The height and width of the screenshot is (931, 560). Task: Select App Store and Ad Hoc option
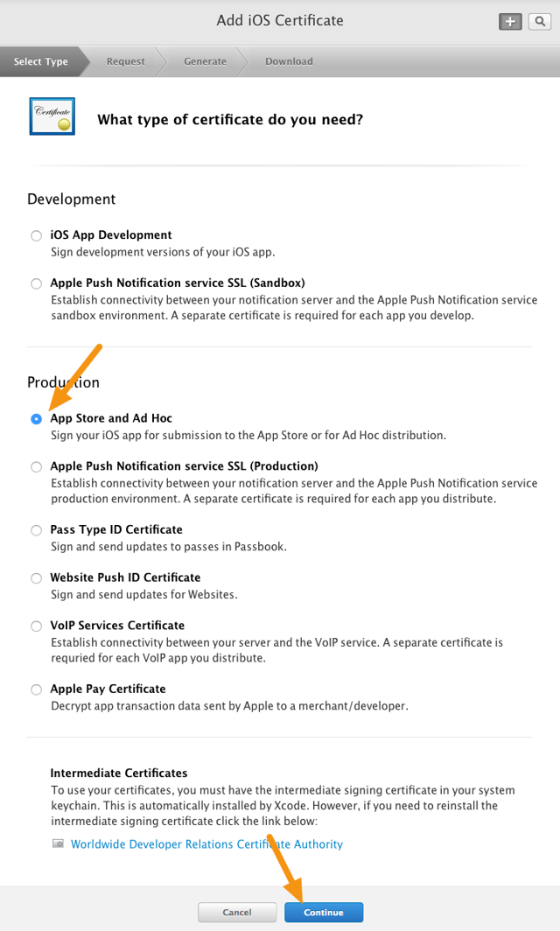point(36,418)
